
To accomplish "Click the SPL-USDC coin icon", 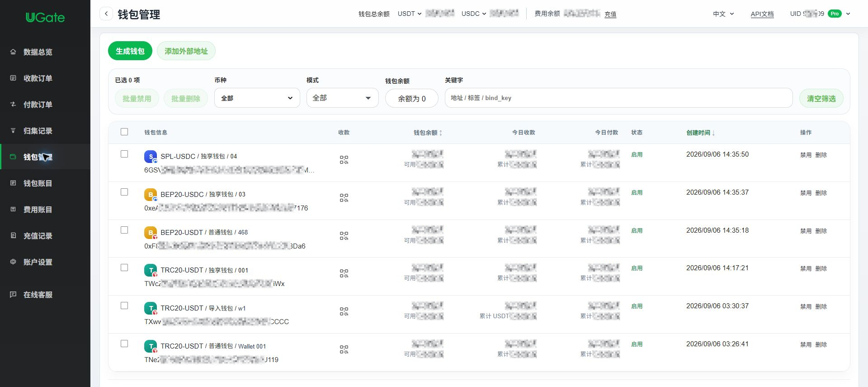I will (x=151, y=157).
